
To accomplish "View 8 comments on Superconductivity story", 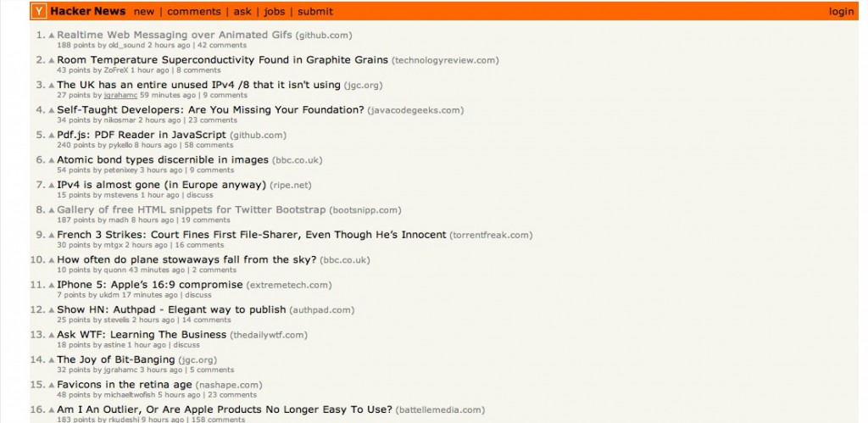I will coord(198,70).
